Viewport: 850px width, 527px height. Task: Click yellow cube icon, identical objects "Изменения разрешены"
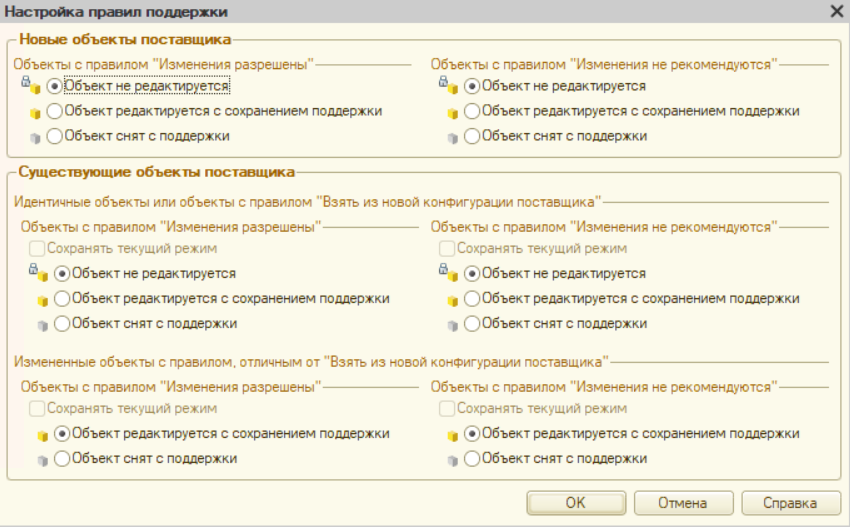[x=42, y=299]
